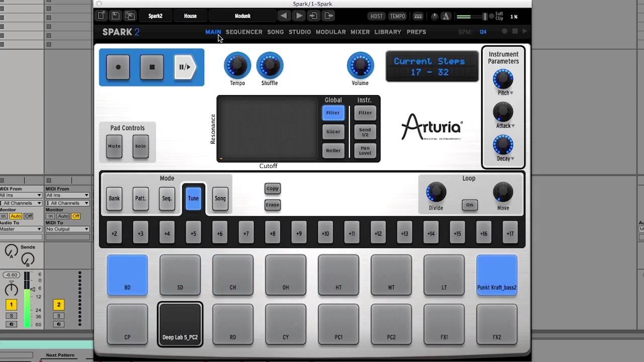Click the Send B knob in Ableton mixer
This screenshot has height=362, width=644.
tap(28, 259)
